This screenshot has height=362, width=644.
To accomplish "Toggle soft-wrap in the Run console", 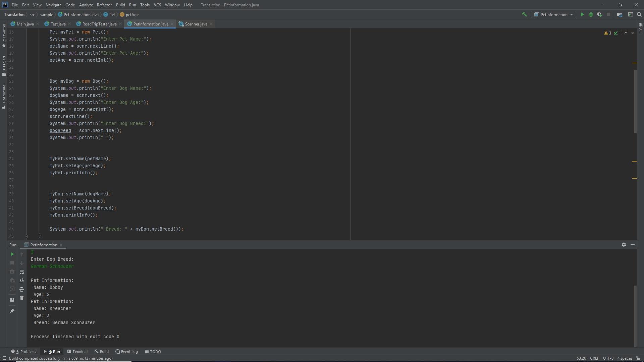I will [22, 272].
